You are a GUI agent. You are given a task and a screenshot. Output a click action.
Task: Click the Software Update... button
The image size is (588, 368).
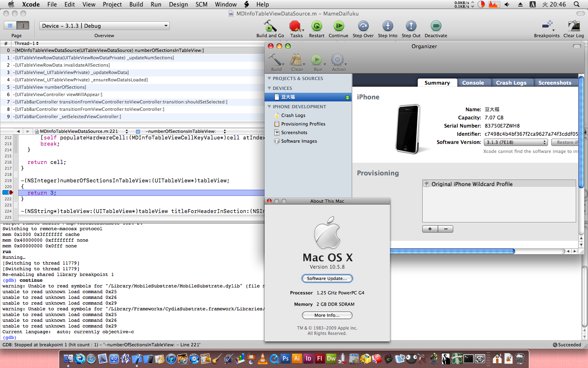coord(327,278)
